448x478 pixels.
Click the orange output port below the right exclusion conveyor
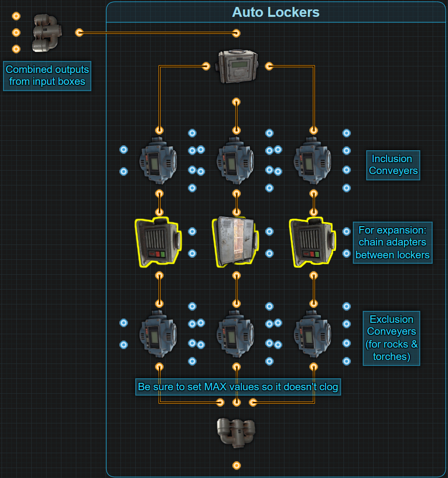point(314,367)
